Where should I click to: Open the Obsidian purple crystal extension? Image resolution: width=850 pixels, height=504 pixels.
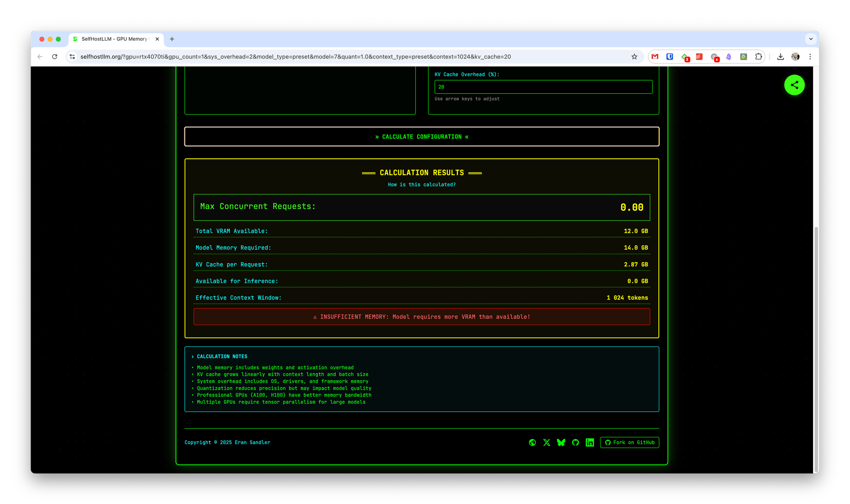click(x=728, y=56)
